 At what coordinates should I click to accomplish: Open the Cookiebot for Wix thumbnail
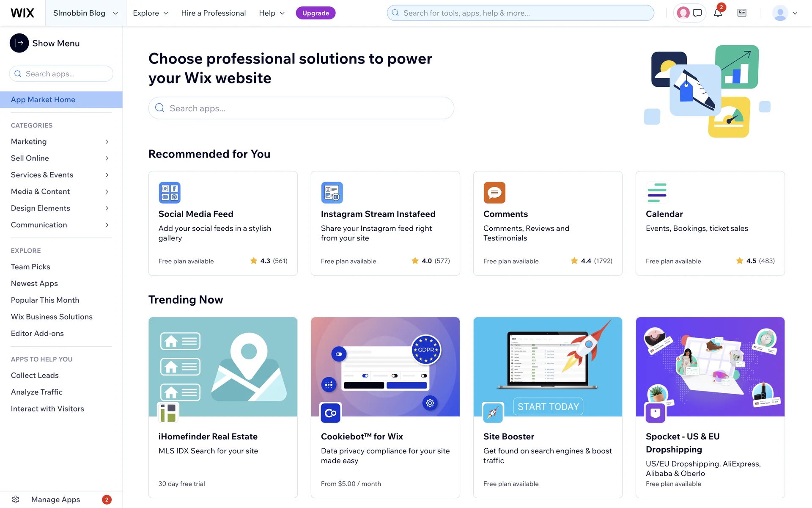(x=385, y=367)
